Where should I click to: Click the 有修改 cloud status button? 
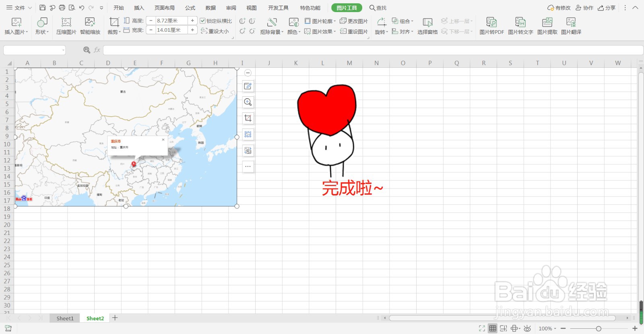point(559,8)
